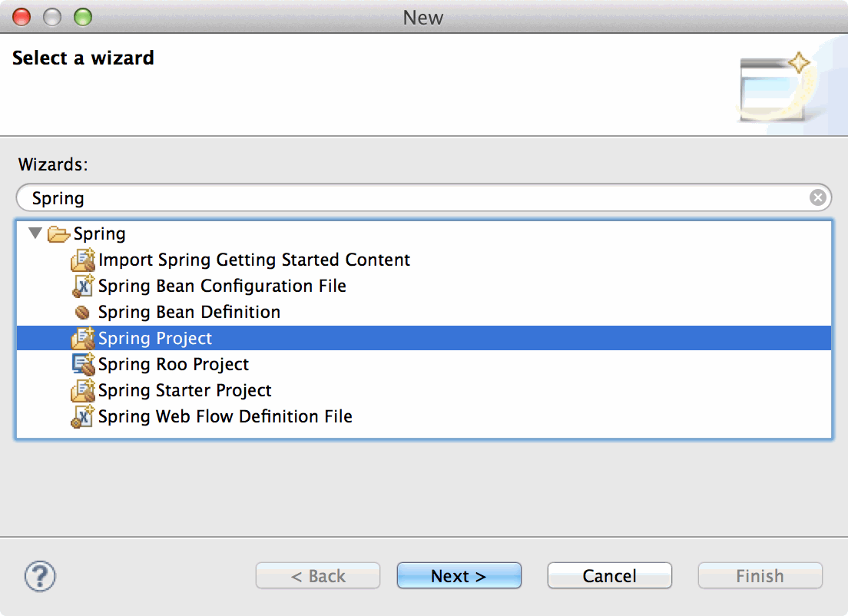Clear the wizard search filter text
848x616 pixels.
tap(818, 198)
